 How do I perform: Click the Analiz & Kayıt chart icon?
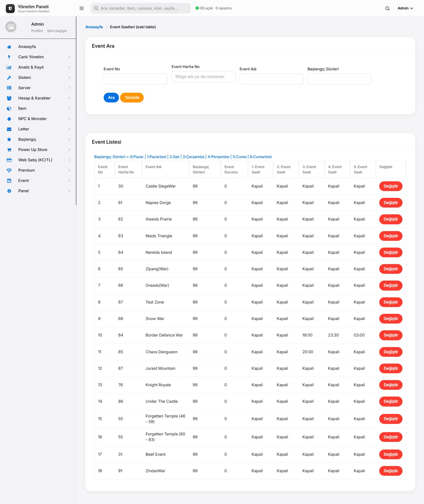(9, 67)
